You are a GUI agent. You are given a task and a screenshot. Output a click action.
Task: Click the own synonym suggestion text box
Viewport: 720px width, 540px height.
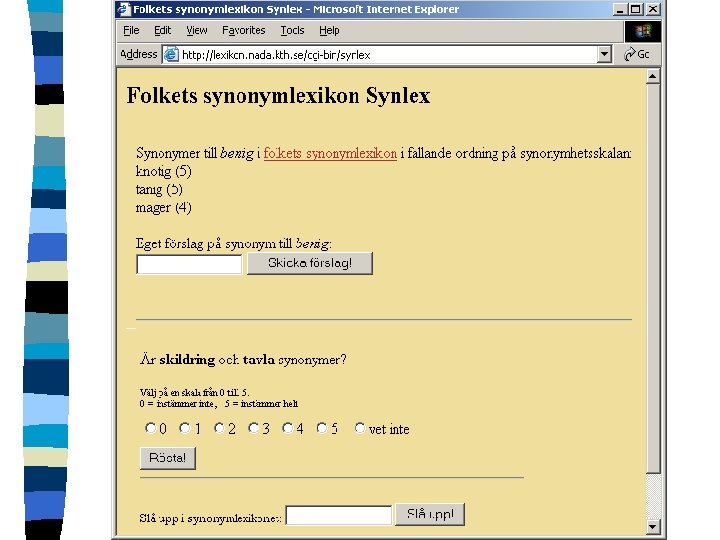[x=189, y=264]
